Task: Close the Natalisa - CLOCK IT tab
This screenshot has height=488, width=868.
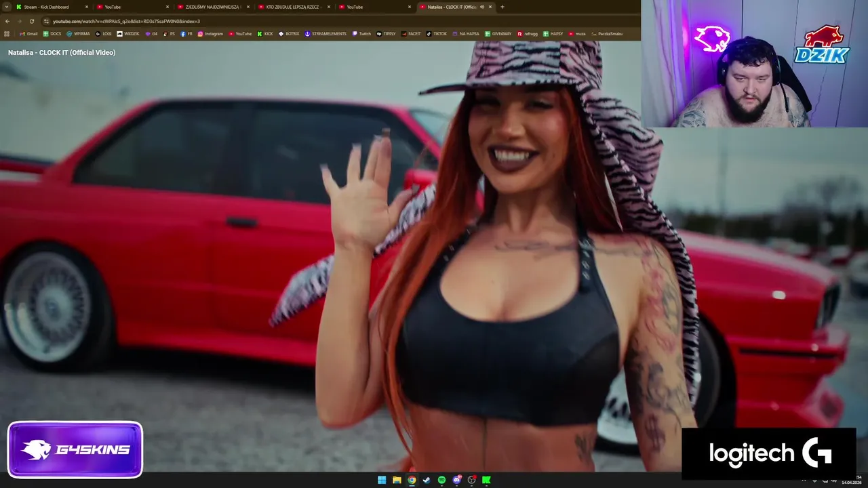Action: tap(490, 7)
